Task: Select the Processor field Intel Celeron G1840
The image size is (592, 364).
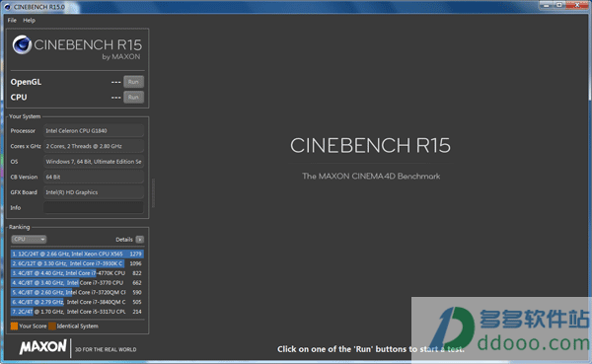Action: 94,130
